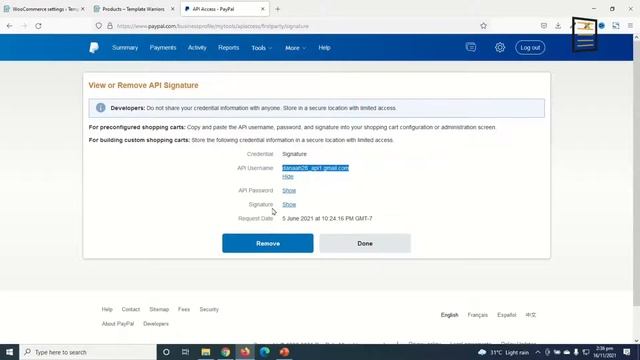Open footer Sitemap link
Viewport: 640px width, 360px height.
159,309
